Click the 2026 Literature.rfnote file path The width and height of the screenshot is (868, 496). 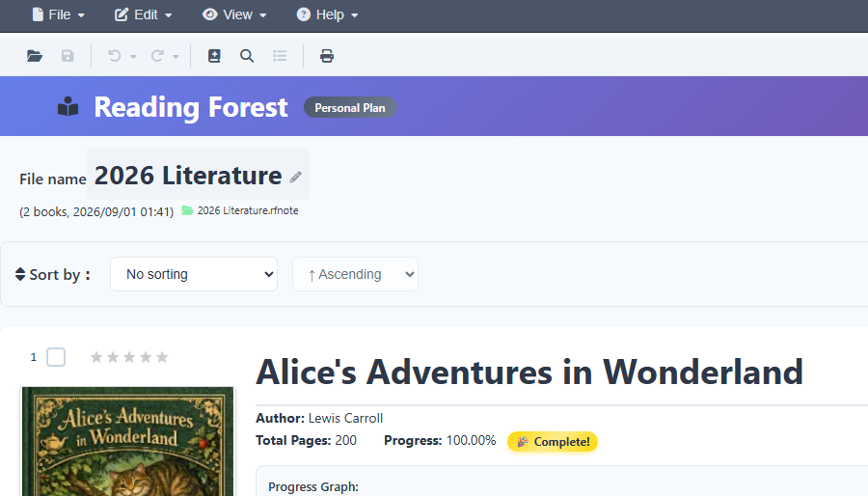coord(248,210)
